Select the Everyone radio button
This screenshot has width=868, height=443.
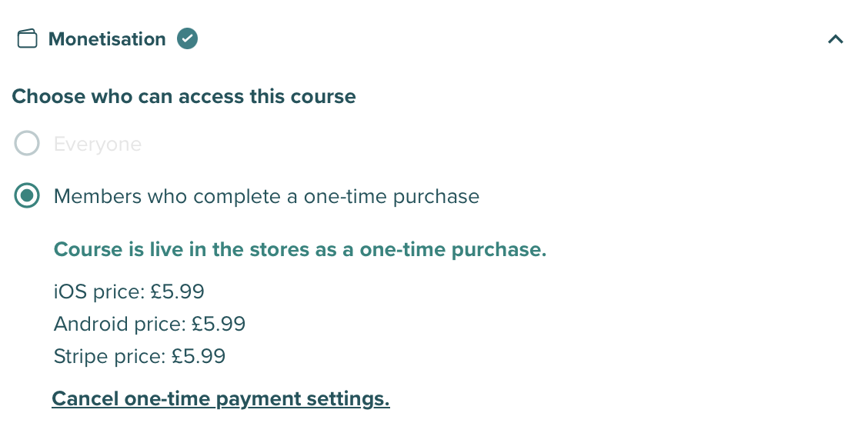(x=26, y=143)
